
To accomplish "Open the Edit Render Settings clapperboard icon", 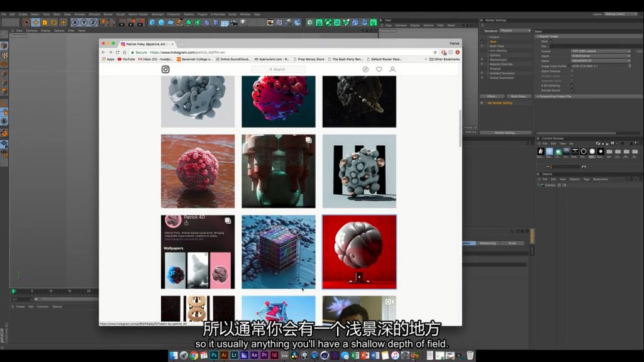I will click(140, 23).
